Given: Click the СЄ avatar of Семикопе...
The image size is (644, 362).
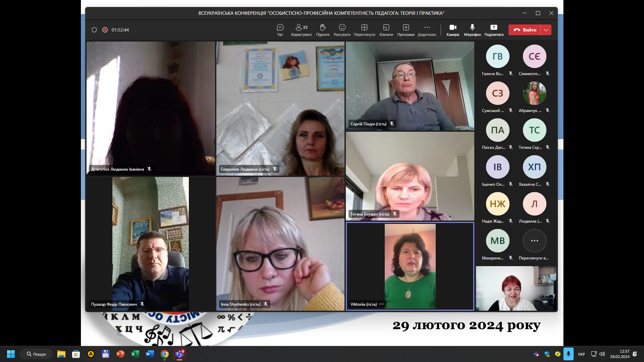Looking at the screenshot, I should (x=534, y=56).
